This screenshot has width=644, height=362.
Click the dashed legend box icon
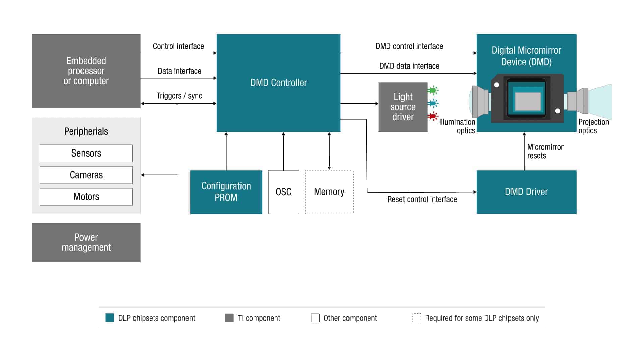(x=417, y=318)
